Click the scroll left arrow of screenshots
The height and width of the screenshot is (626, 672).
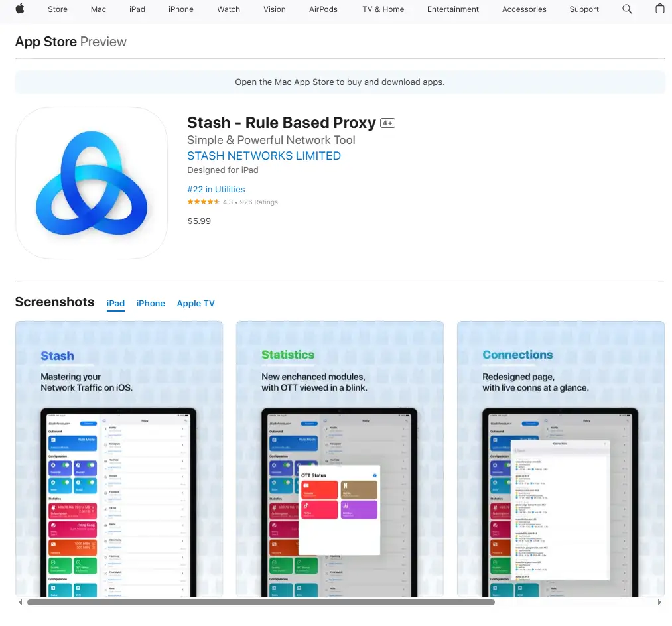20,602
